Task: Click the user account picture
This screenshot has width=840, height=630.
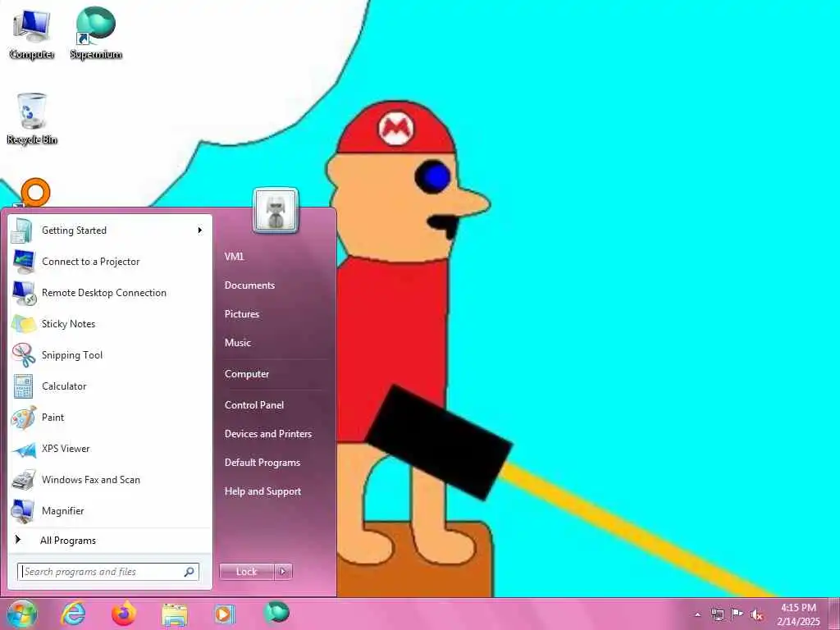Action: coord(276,211)
